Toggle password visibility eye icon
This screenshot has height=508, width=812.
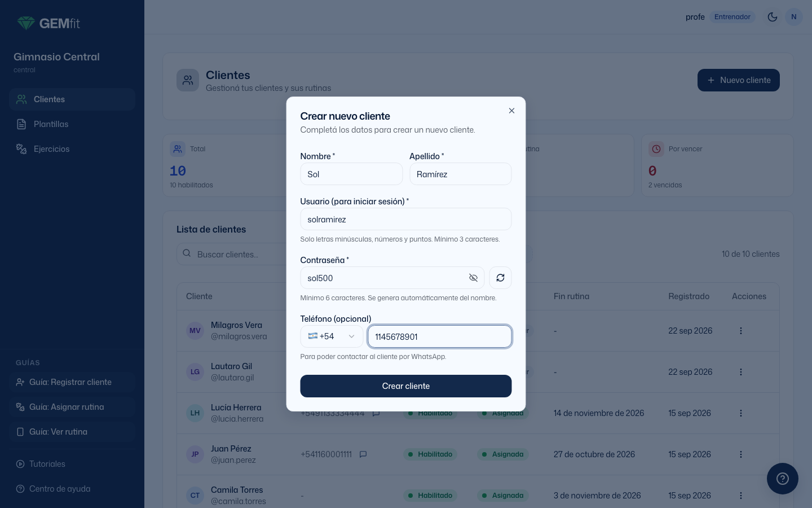pyautogui.click(x=473, y=278)
